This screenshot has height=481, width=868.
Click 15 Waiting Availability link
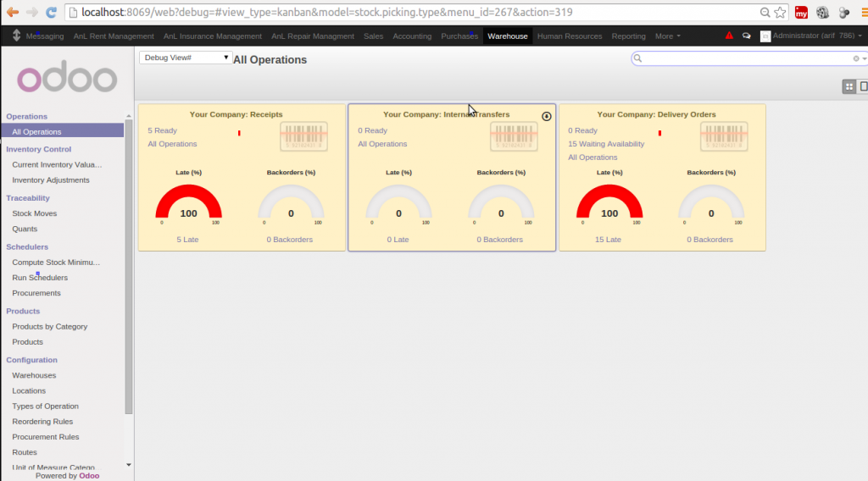tap(606, 144)
